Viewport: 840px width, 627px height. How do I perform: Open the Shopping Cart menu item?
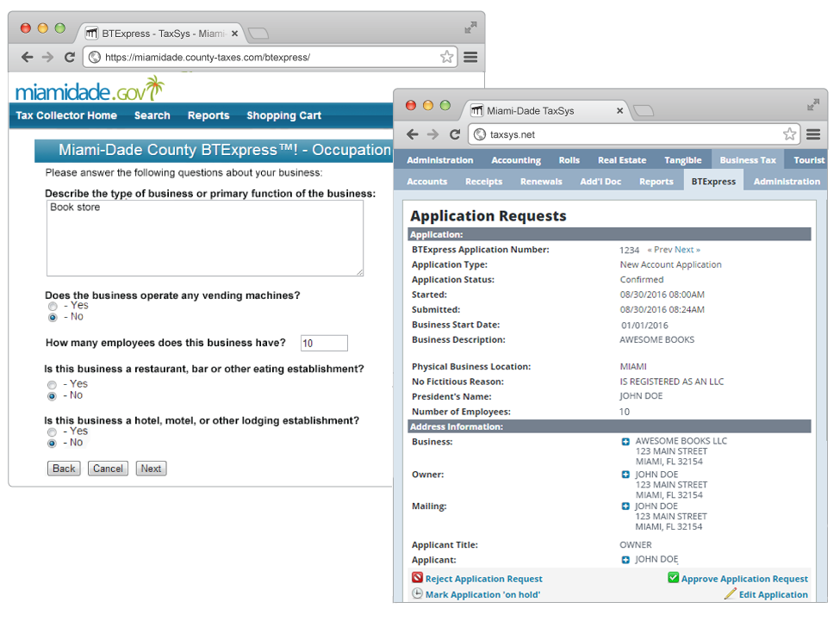[x=284, y=115]
